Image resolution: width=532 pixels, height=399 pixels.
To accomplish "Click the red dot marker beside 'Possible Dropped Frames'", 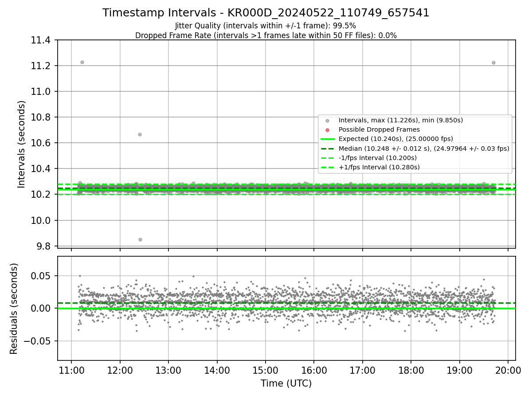I will pyautogui.click(x=327, y=130).
